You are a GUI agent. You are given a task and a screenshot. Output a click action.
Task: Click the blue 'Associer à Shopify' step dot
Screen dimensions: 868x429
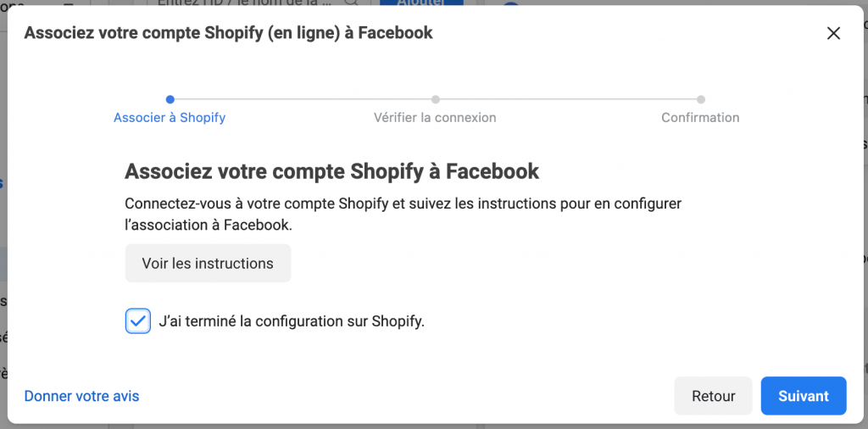point(170,99)
